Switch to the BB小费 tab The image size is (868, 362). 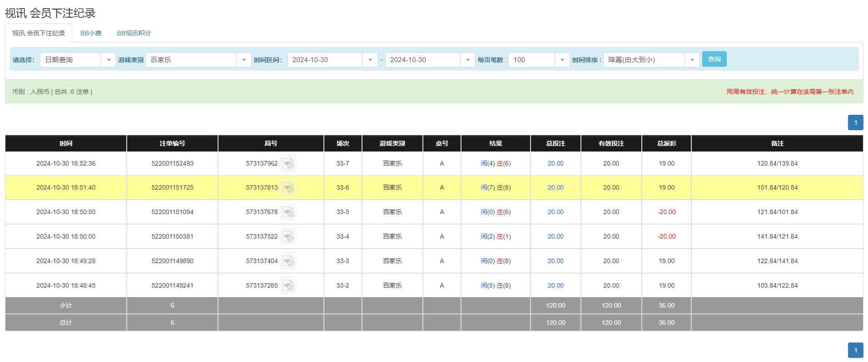(91, 33)
